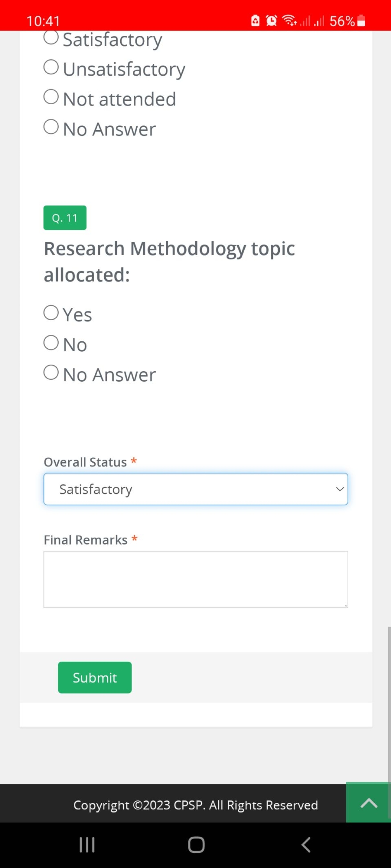Click the Submit button
The image size is (391, 868).
point(95,678)
